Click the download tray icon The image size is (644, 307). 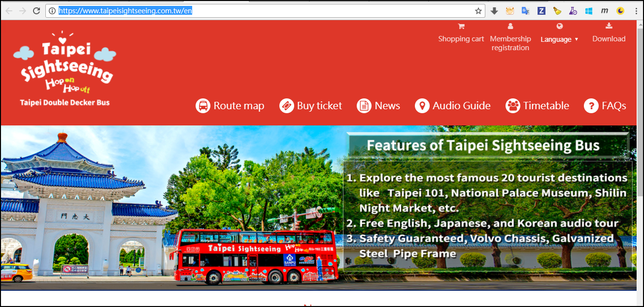click(609, 26)
